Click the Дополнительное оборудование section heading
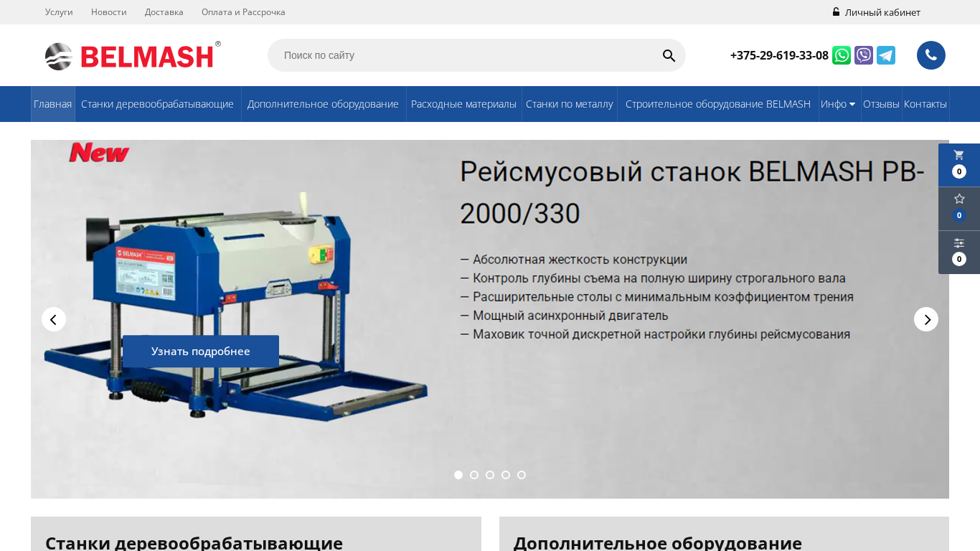 coord(658,543)
